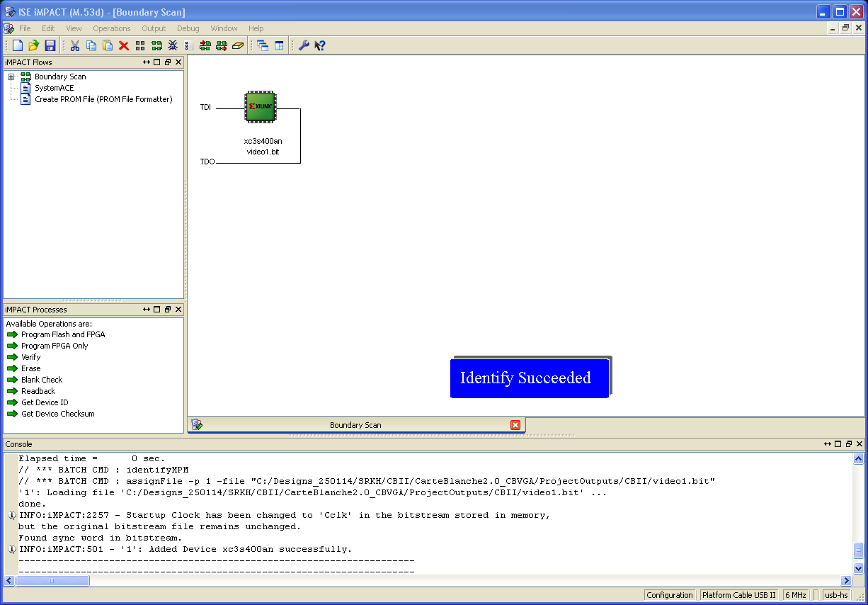Activate the What's This help cursor icon
Viewport: 868px width, 605px height.
point(320,45)
